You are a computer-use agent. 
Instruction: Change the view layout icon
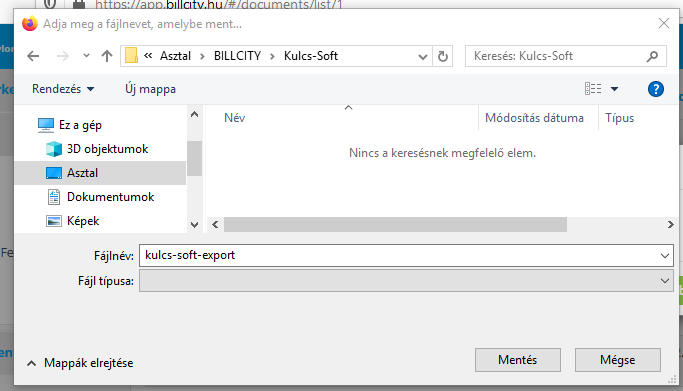point(593,89)
